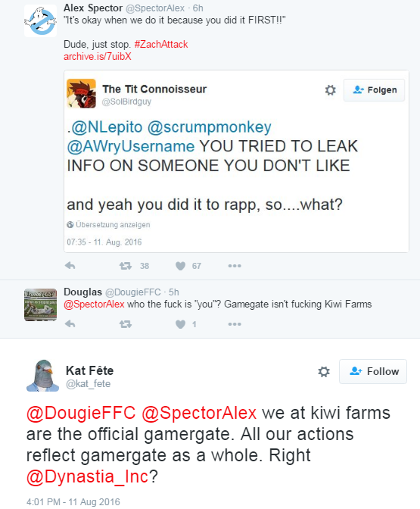Like Douglas's tweet with 1 like

pyautogui.click(x=180, y=324)
